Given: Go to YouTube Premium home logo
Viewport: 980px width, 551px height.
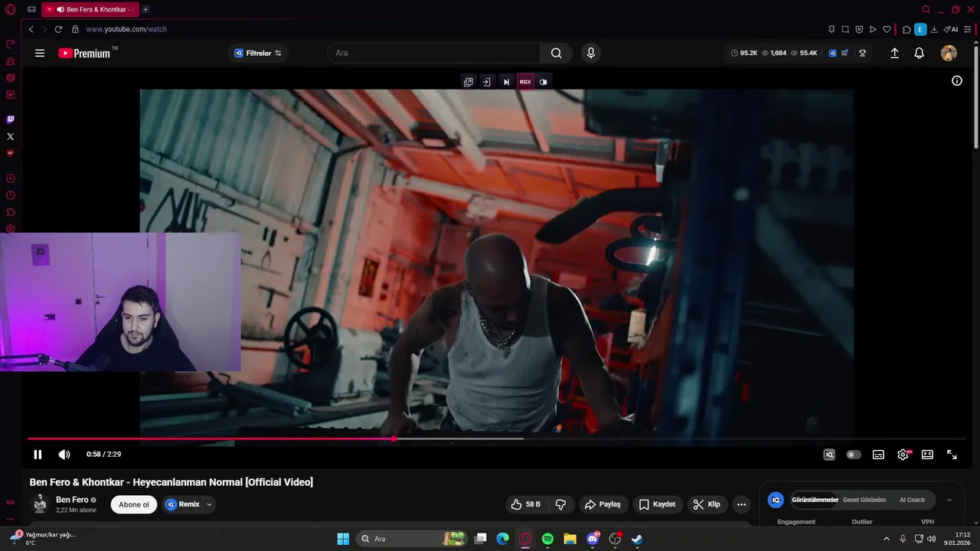Looking at the screenshot, I should pos(86,53).
